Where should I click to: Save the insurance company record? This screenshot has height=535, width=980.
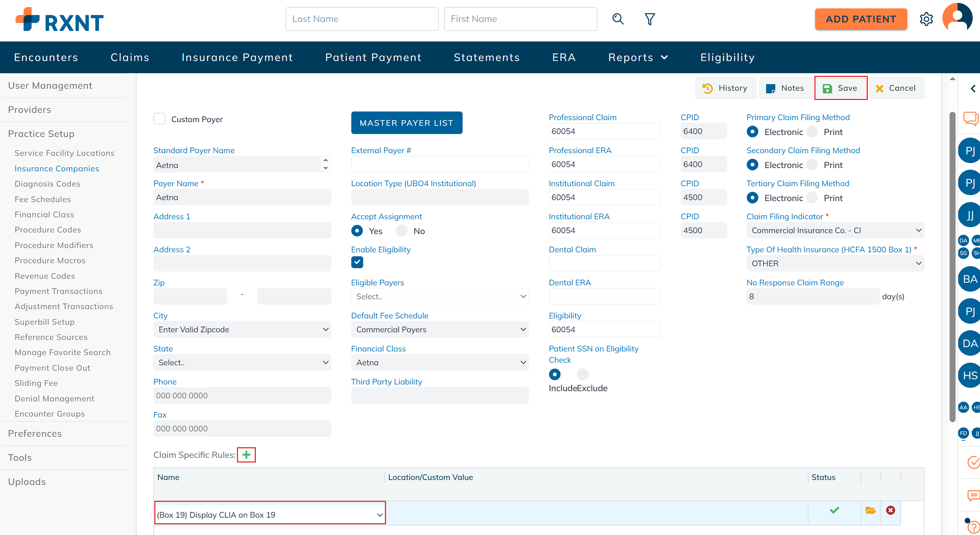tap(840, 88)
